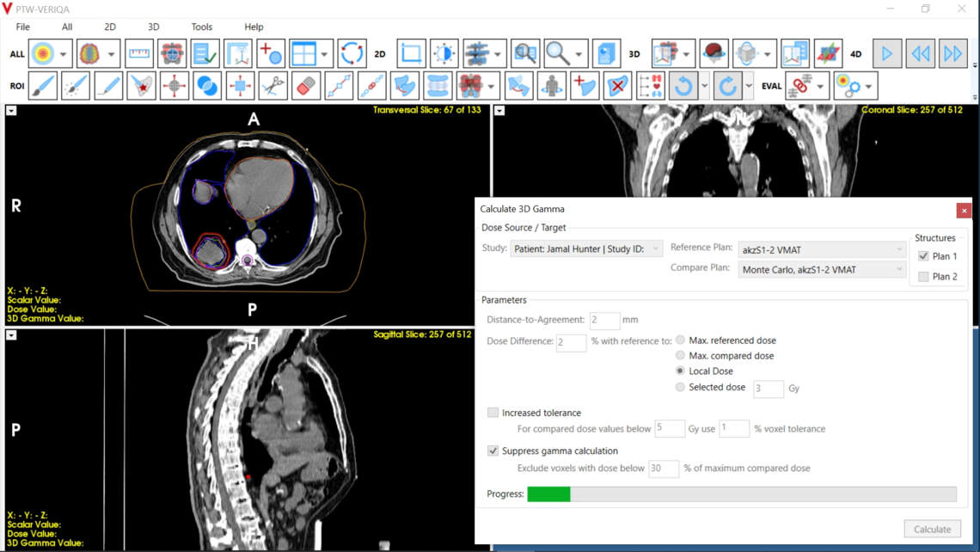Uncheck the Plan 1 structures checkbox
980x552 pixels.
pyautogui.click(x=923, y=255)
